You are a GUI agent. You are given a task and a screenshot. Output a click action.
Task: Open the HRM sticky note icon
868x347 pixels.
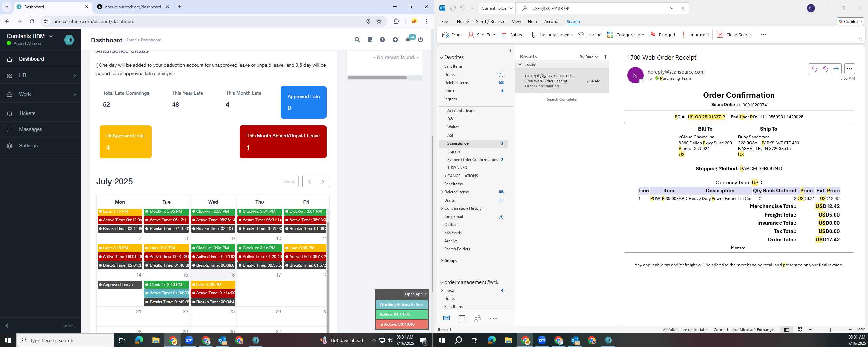370,40
